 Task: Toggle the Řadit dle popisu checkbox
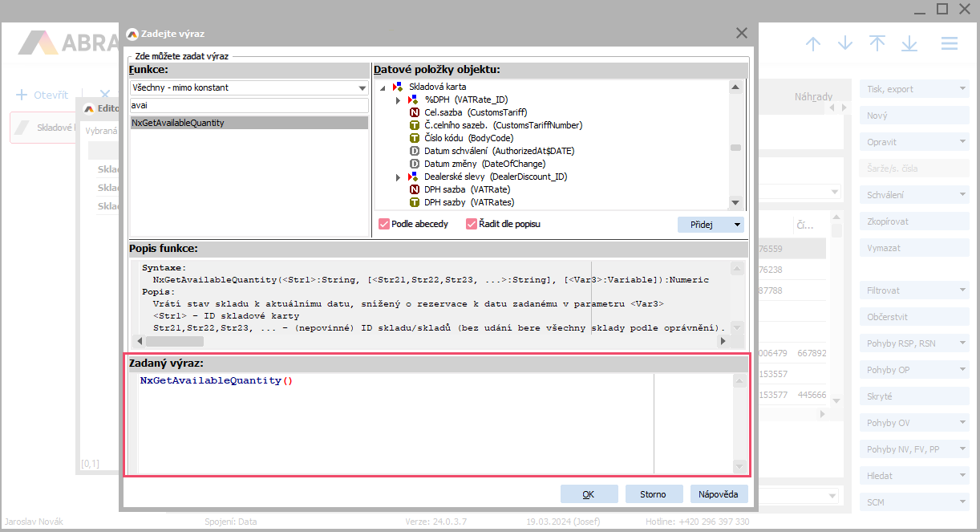tap(472, 224)
